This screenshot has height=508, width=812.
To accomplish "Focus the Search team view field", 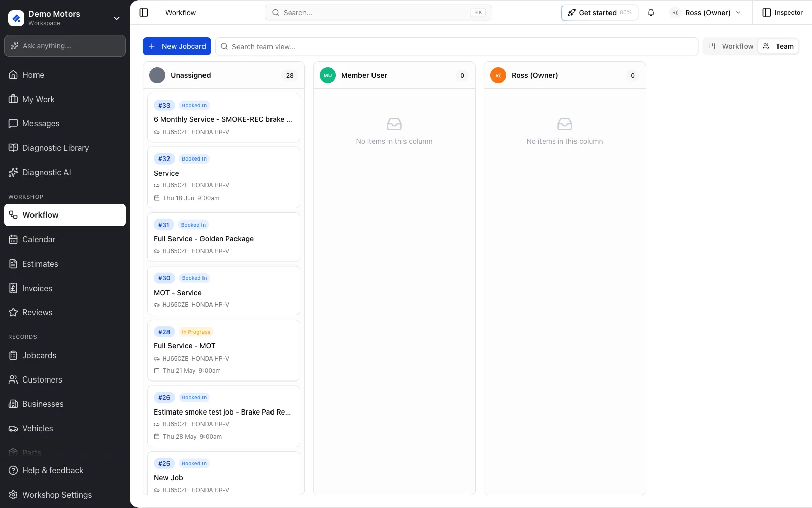I will tap(457, 46).
